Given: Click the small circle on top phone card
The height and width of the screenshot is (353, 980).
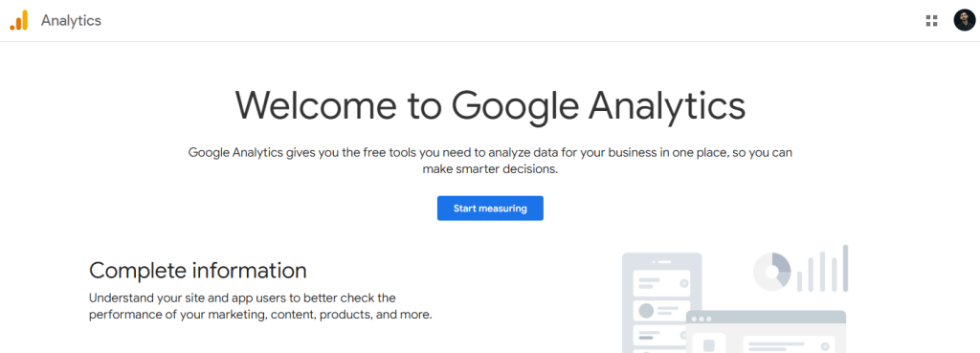Looking at the screenshot, I should [x=684, y=283].
